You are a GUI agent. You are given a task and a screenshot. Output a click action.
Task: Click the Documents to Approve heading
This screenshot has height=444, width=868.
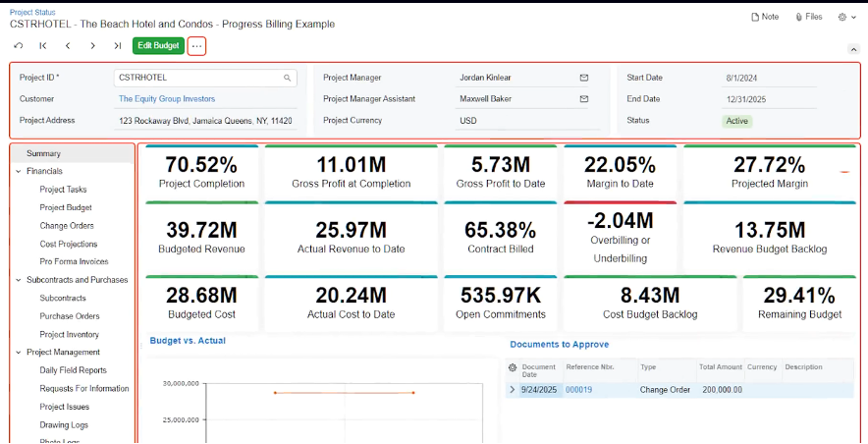[x=559, y=345]
